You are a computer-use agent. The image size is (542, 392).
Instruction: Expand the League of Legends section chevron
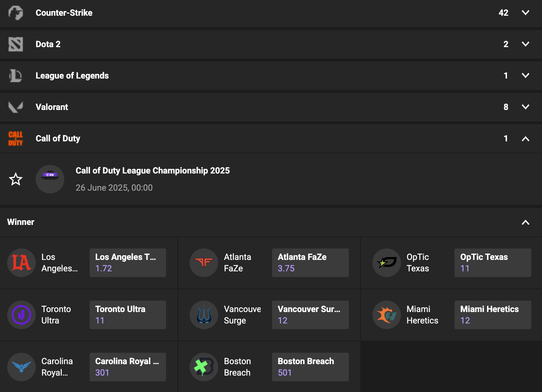(x=526, y=76)
